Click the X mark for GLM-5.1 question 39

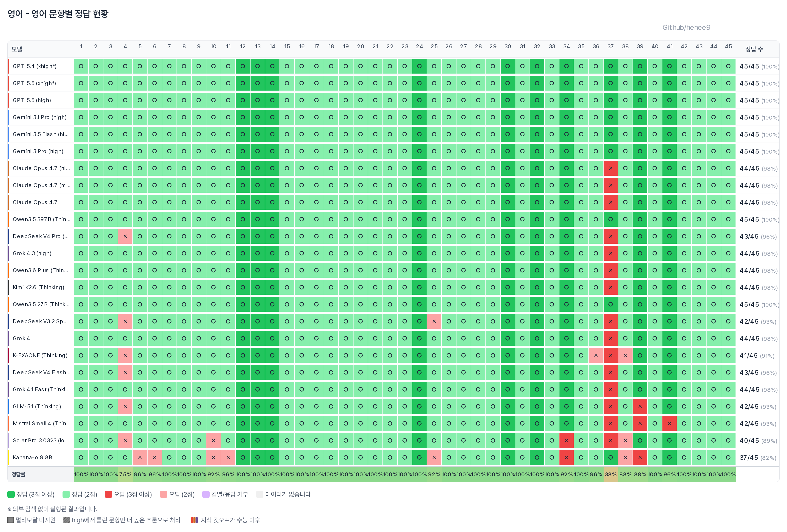point(640,406)
